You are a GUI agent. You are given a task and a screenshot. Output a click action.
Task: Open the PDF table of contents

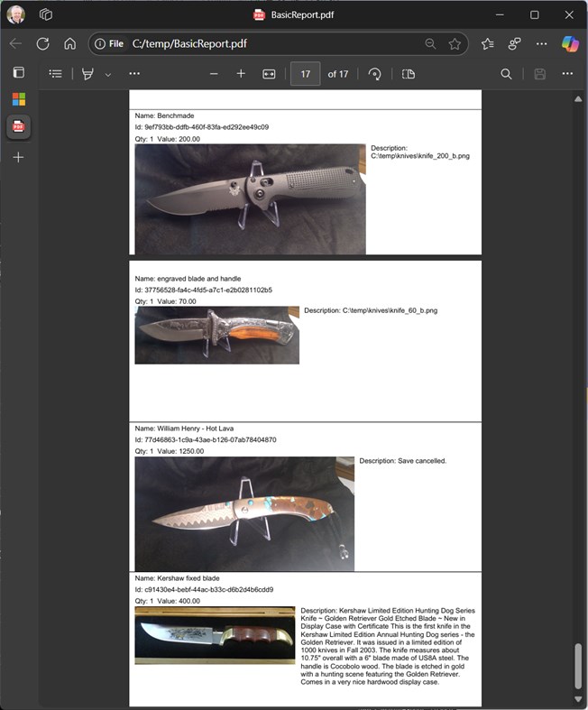pos(55,74)
